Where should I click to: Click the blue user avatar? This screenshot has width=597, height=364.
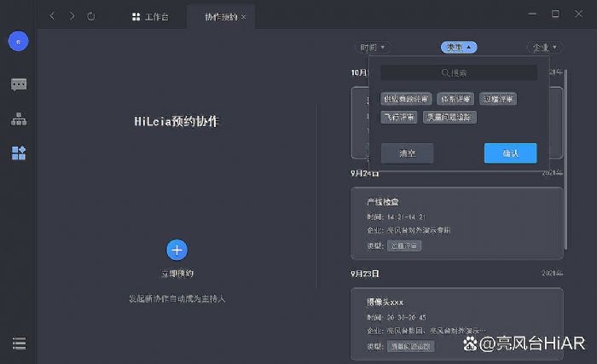[18, 42]
